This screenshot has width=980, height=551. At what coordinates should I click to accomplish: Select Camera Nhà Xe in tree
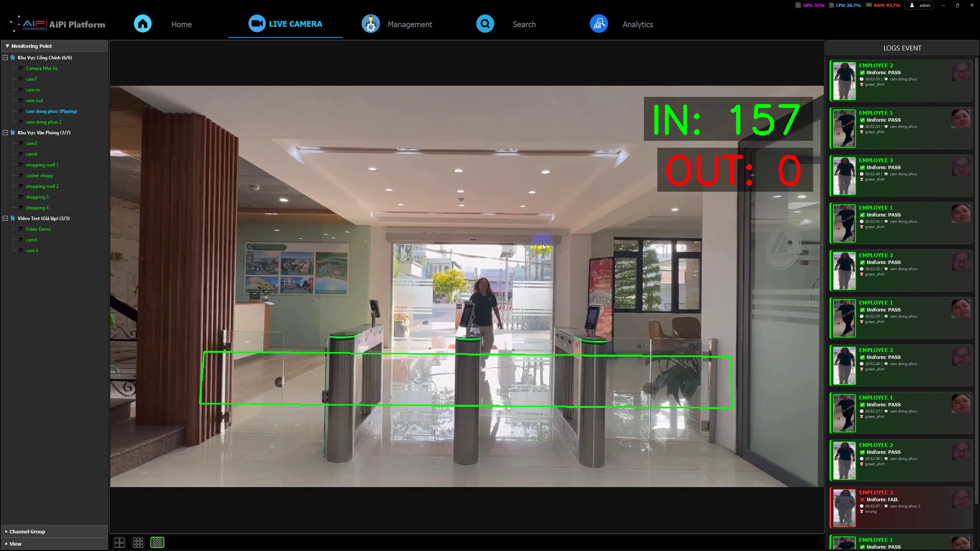tap(42, 68)
